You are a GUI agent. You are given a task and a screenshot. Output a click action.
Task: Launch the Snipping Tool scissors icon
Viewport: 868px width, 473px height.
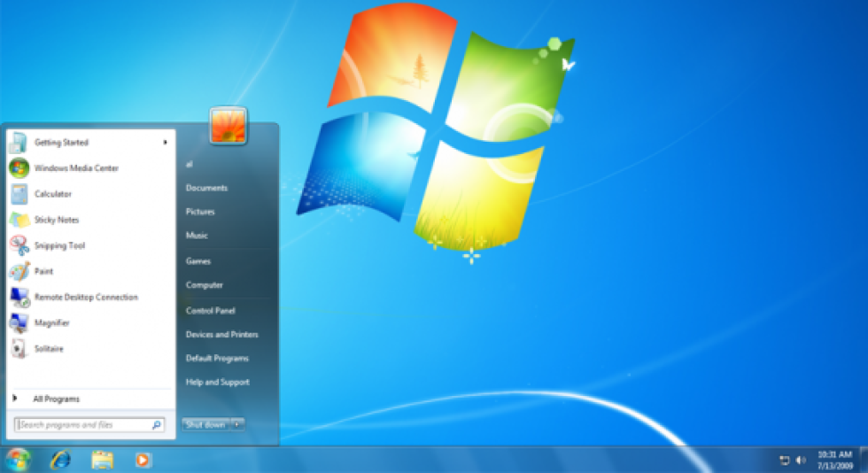click(x=19, y=245)
